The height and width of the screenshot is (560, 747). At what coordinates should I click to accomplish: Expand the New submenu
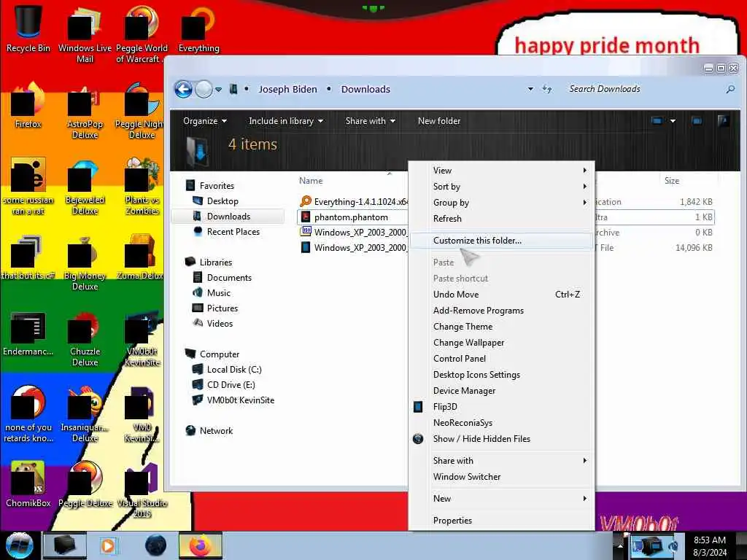pos(502,499)
